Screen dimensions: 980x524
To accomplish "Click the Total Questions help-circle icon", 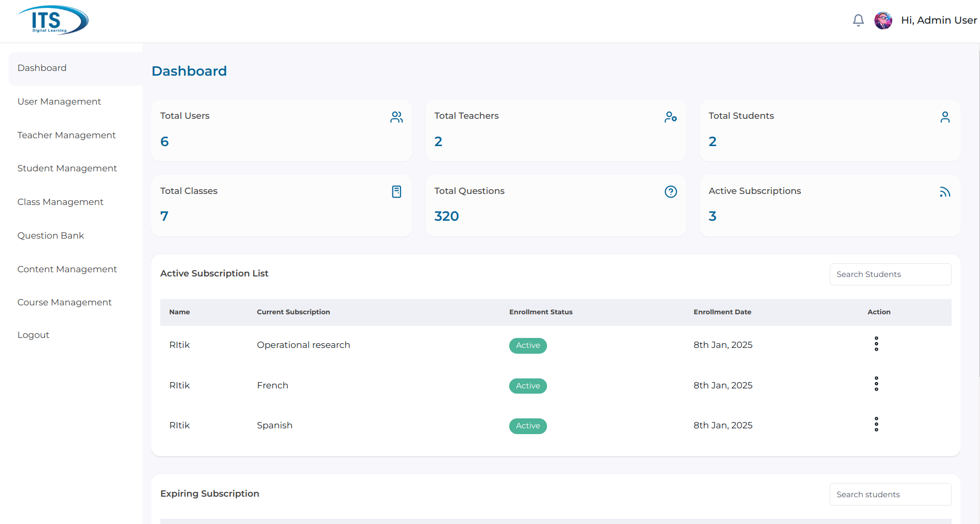I will pos(670,192).
